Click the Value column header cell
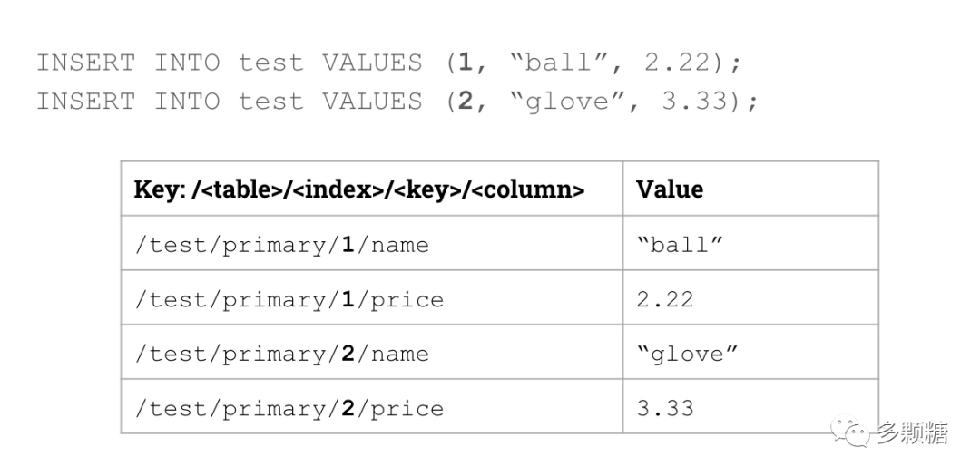 tap(670, 189)
